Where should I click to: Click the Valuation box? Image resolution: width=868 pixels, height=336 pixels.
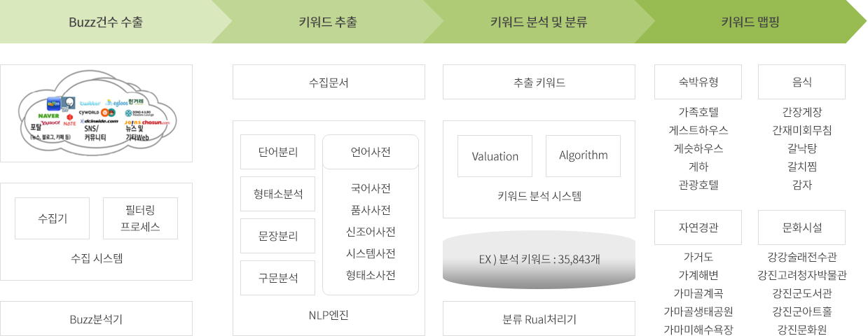point(495,156)
